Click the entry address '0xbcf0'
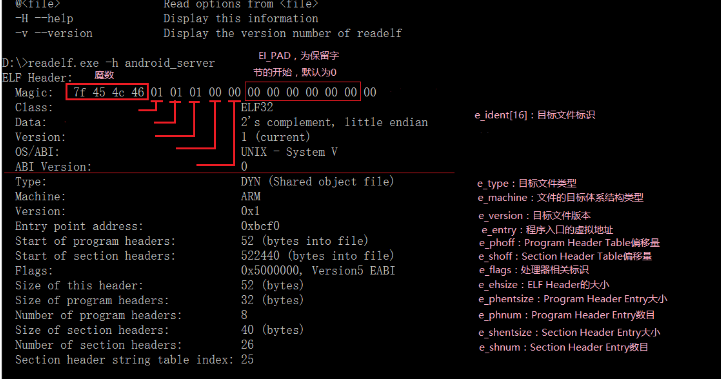 [260, 226]
